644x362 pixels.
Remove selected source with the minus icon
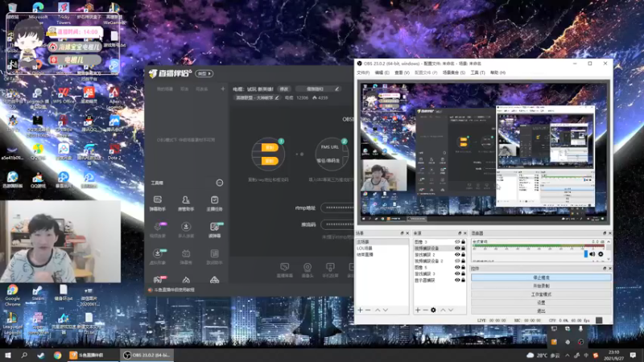pos(426,311)
